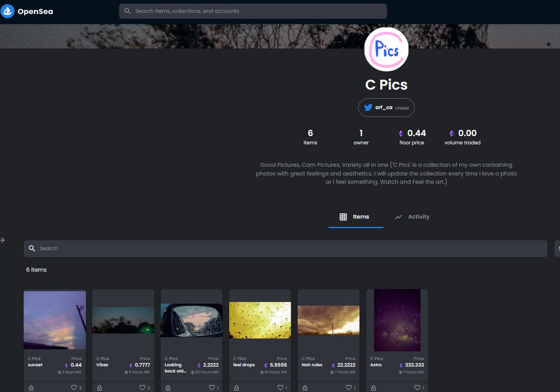
Task: Click the Vibez price 0.7777
Action: (x=142, y=365)
